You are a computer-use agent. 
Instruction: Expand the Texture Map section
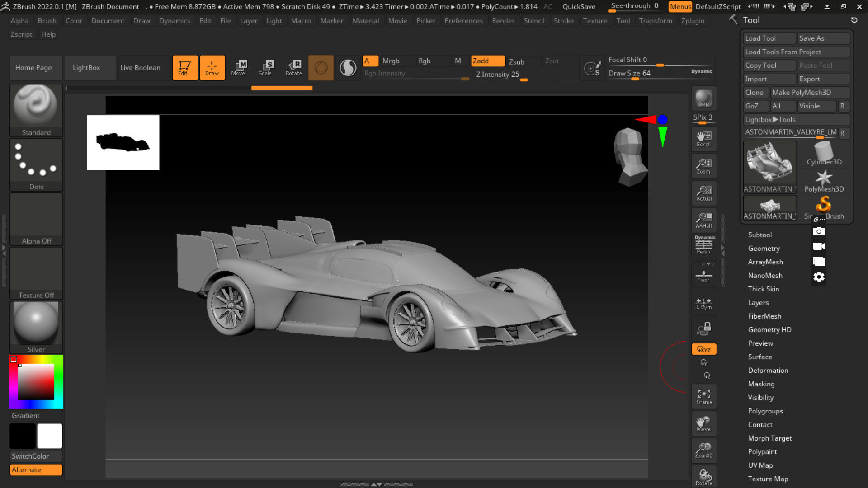tap(768, 479)
